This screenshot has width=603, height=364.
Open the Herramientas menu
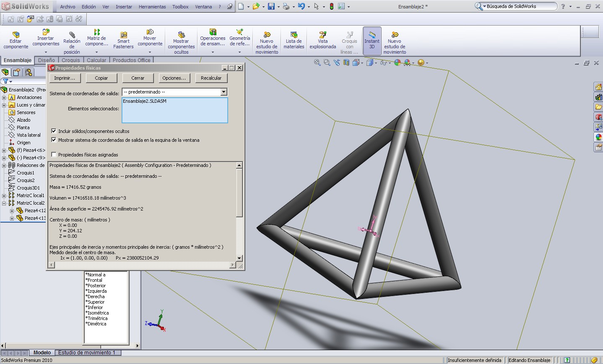[x=152, y=7]
